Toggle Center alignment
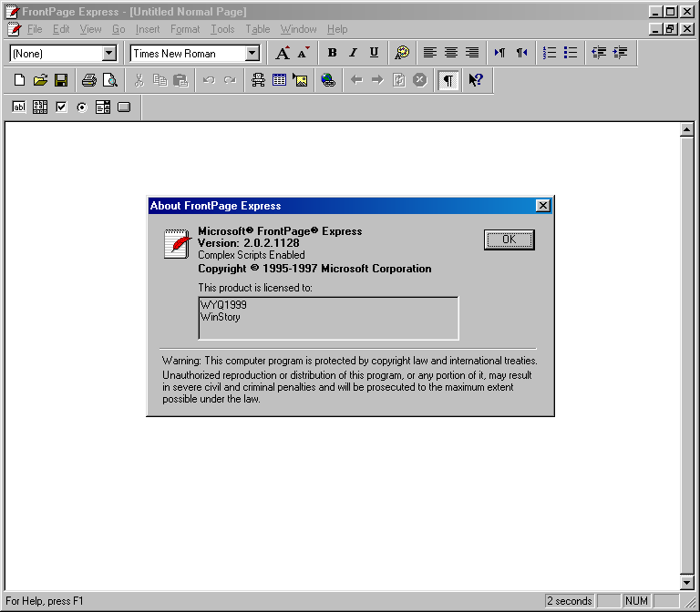This screenshot has height=612, width=700. (451, 53)
